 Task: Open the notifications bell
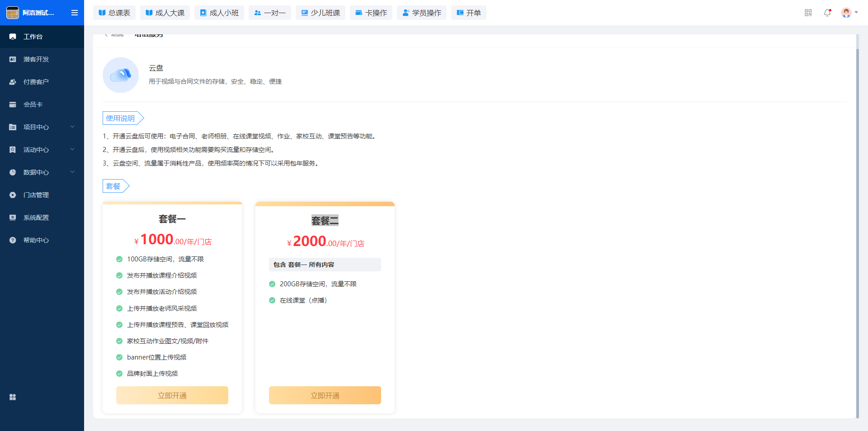(x=827, y=13)
